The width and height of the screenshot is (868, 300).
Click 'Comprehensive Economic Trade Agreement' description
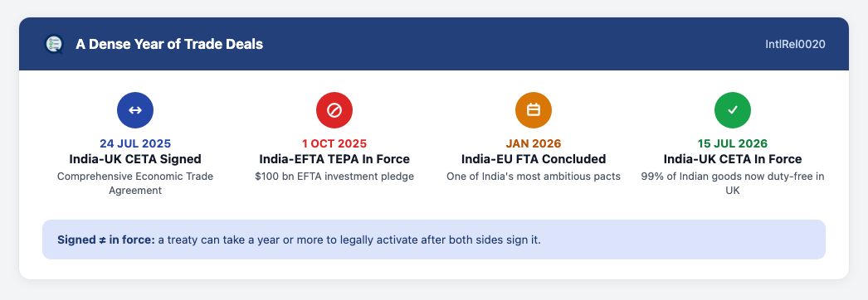coord(135,183)
